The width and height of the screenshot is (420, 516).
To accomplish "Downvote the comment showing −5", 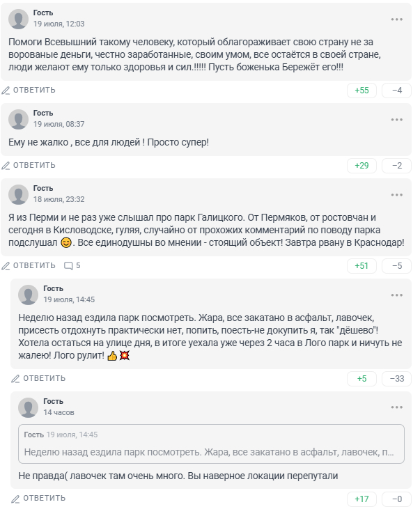I will (x=397, y=266).
